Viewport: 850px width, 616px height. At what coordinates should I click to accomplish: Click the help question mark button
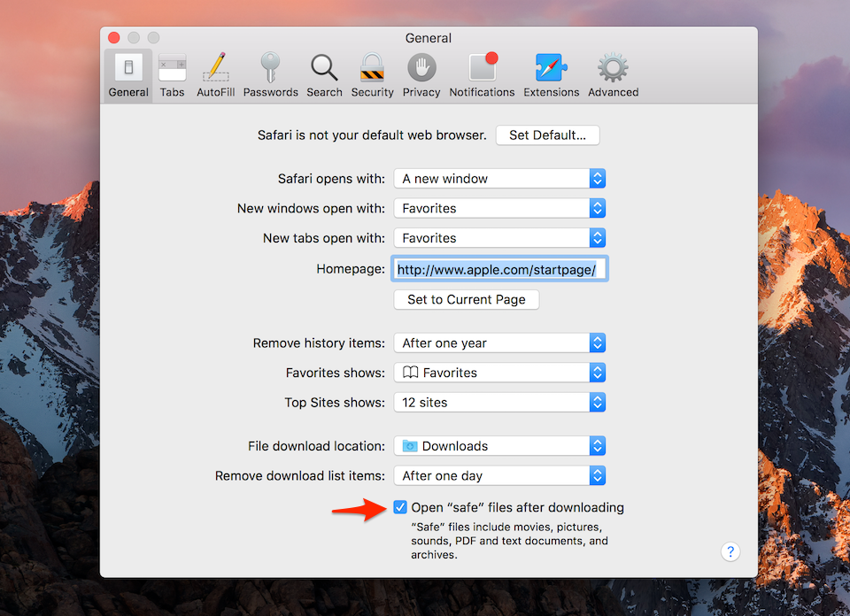(x=730, y=551)
